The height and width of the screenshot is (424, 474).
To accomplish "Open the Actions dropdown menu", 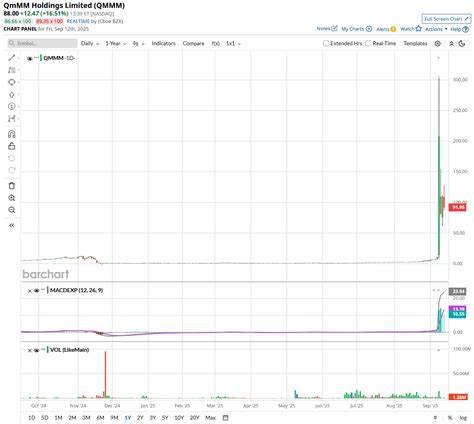I will 436,29.
